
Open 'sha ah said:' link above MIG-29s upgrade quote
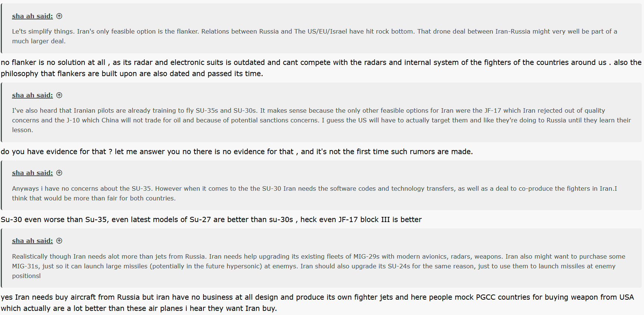pyautogui.click(x=32, y=241)
